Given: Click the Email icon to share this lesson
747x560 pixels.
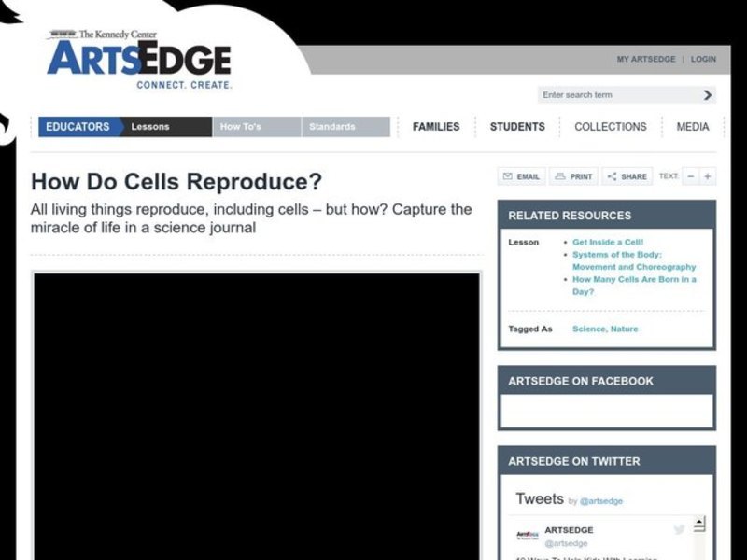Looking at the screenshot, I should coord(519,176).
